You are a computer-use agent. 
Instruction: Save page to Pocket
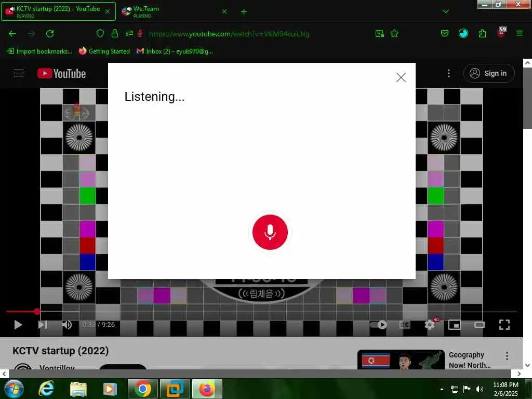tap(445, 34)
